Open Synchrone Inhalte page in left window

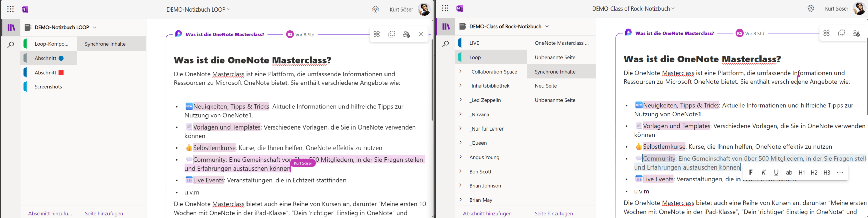click(112, 44)
